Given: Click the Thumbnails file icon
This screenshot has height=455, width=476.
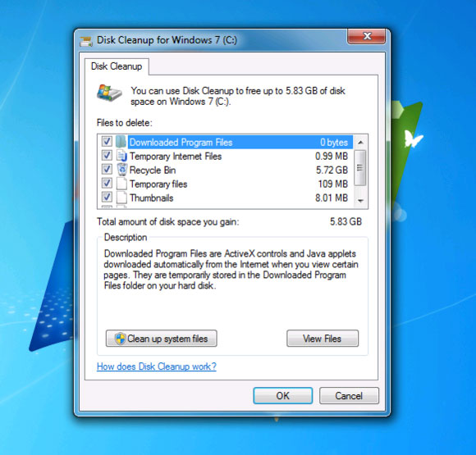Looking at the screenshot, I should tap(121, 198).
